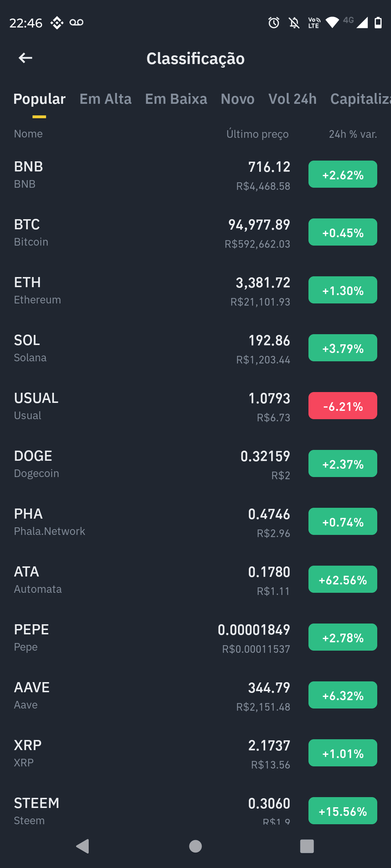The width and height of the screenshot is (391, 868).
Task: Tap the Android back navigation triangle
Action: click(83, 846)
